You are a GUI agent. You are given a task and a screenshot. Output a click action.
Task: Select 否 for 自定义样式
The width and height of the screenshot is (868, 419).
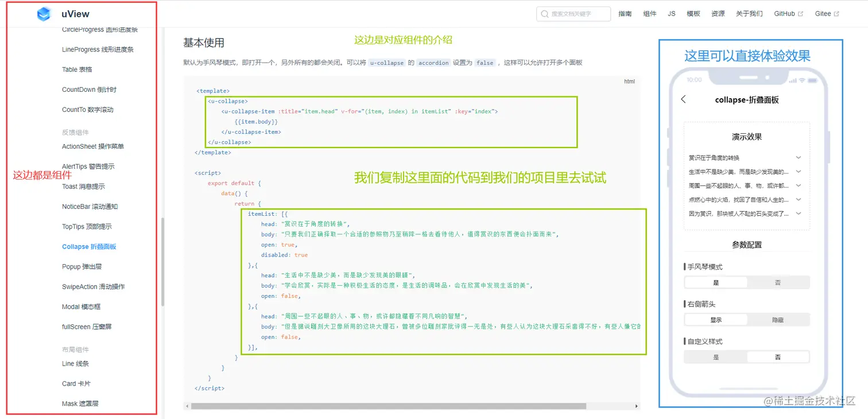tap(778, 357)
